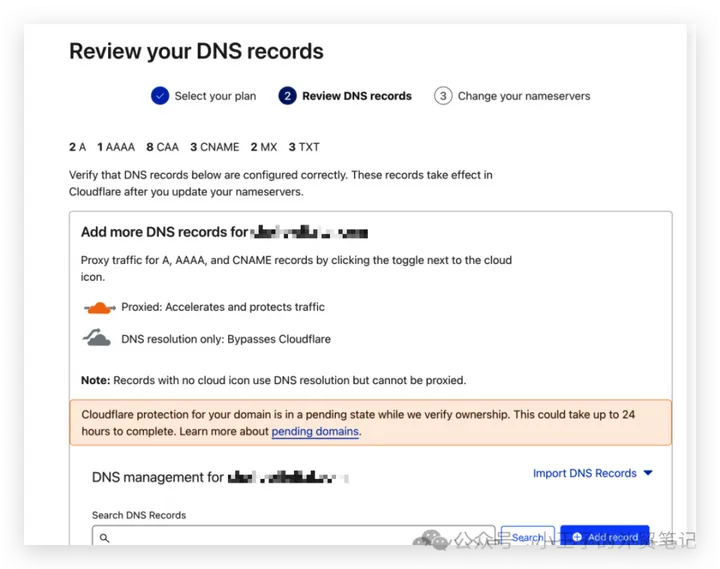Click the '3 TXT' record count
This screenshot has height=569, width=720.
point(304,147)
